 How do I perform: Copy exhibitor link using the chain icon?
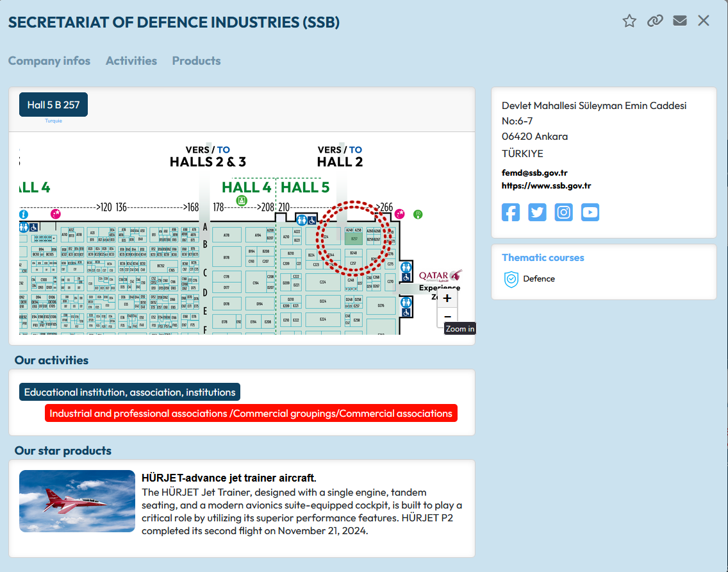(x=655, y=21)
